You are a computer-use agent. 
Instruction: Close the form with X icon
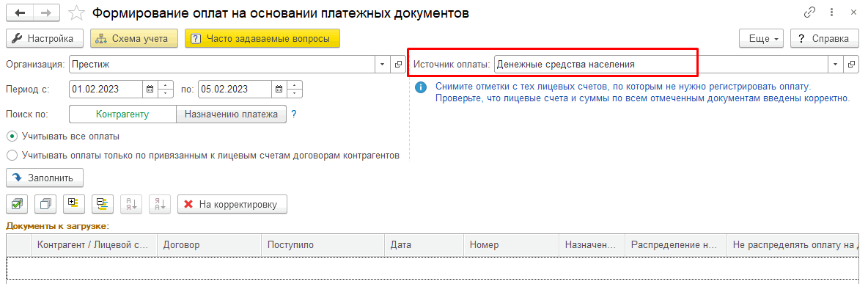(x=853, y=13)
